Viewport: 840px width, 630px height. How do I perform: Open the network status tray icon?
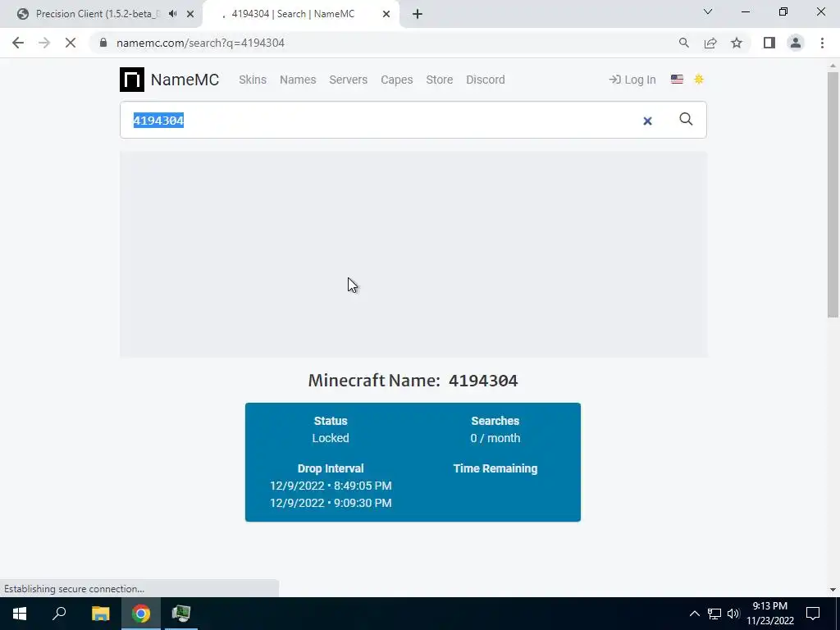[x=714, y=614]
